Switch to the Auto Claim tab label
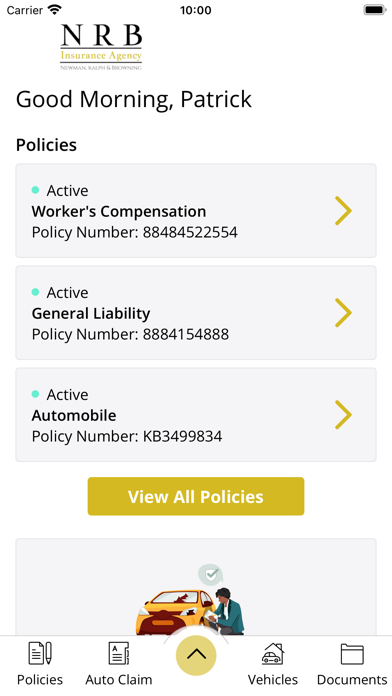This screenshot has height=696, width=392. click(x=119, y=680)
